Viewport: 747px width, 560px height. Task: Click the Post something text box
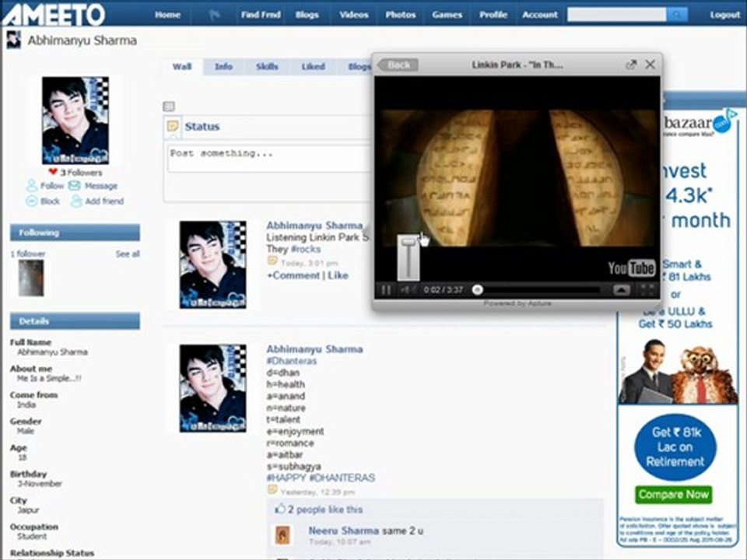[269, 159]
